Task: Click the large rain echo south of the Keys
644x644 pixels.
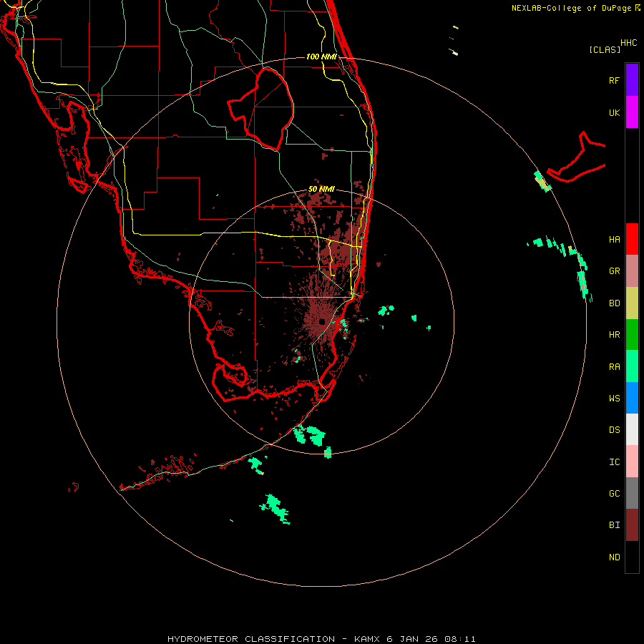Action: [275, 509]
